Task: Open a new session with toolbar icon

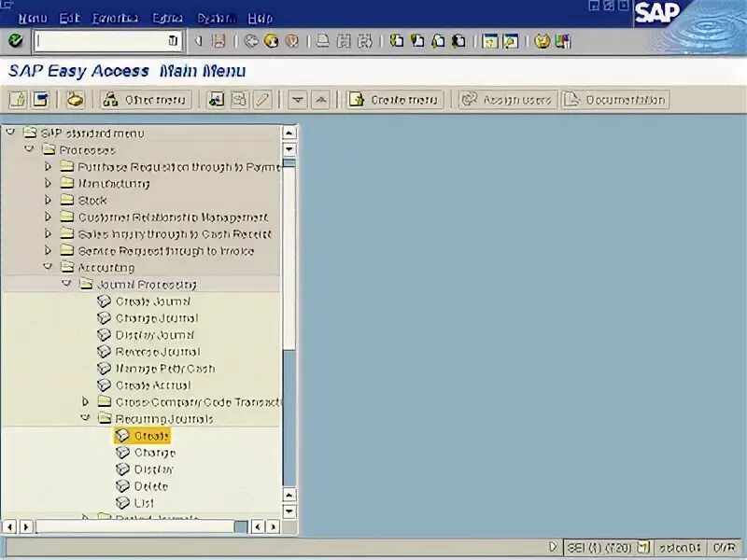Action: click(x=489, y=41)
